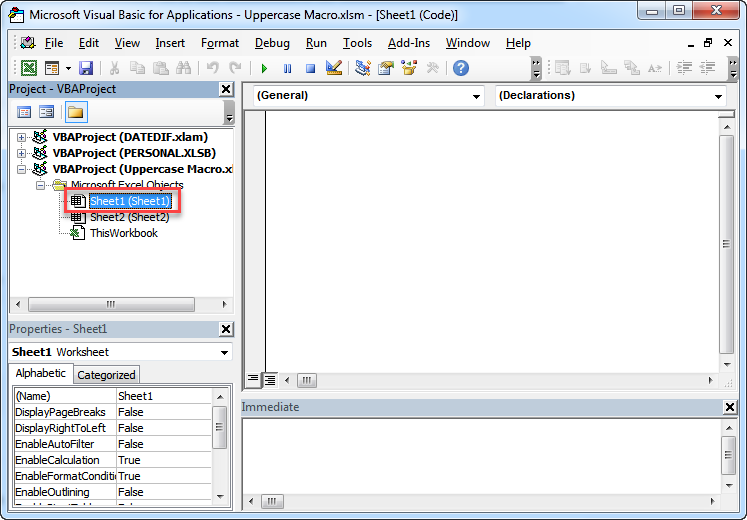Expand VBAProject (PERSONAL.XLSB) node
Image resolution: width=747 pixels, height=520 pixels.
21,153
